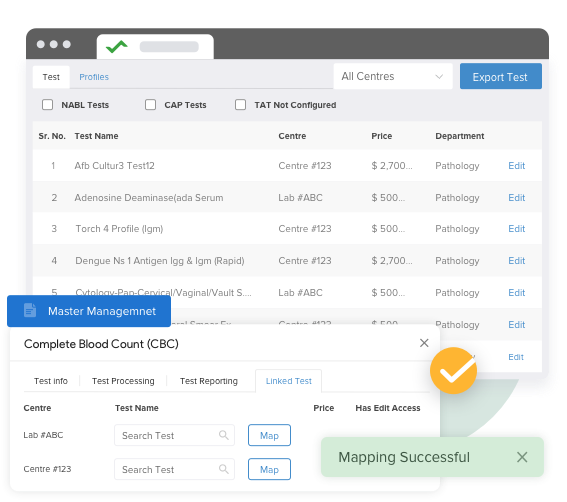Viewport: 567px width, 502px height.
Task: Tick the TAT Not Configured checkbox
Action: click(x=240, y=105)
